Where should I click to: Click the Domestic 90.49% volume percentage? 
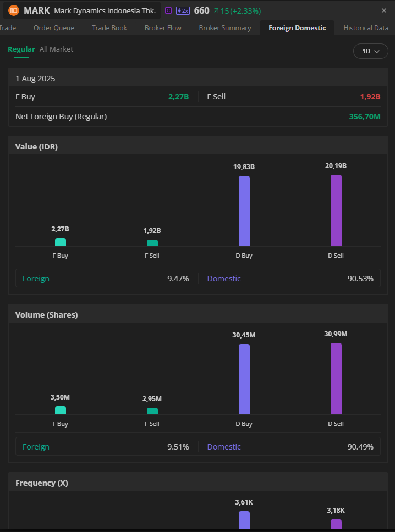(x=360, y=447)
